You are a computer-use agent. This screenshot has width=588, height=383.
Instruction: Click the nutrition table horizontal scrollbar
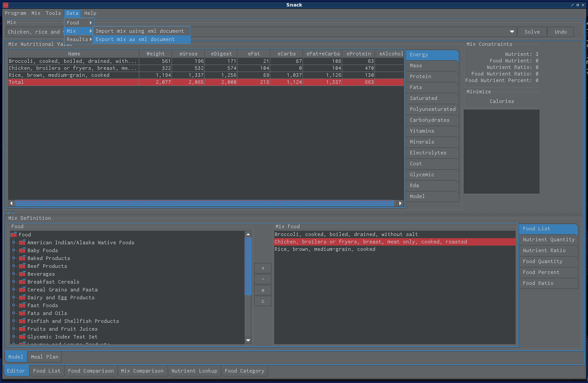(204, 203)
